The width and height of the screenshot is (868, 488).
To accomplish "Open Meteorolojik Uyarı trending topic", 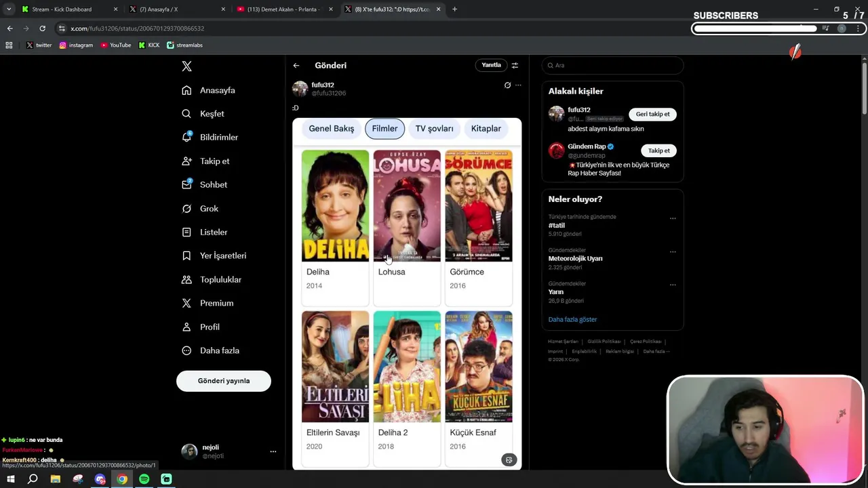I will pos(575,258).
